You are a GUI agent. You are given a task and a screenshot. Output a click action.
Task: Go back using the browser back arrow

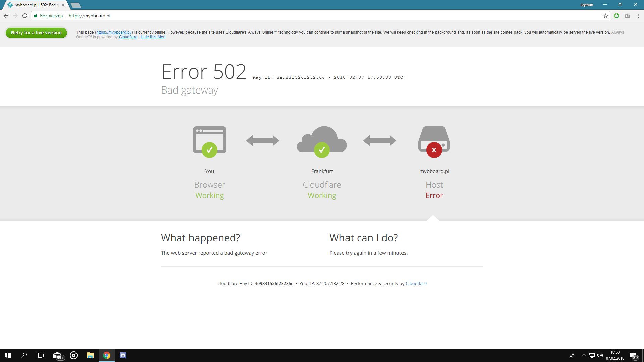pyautogui.click(x=6, y=16)
